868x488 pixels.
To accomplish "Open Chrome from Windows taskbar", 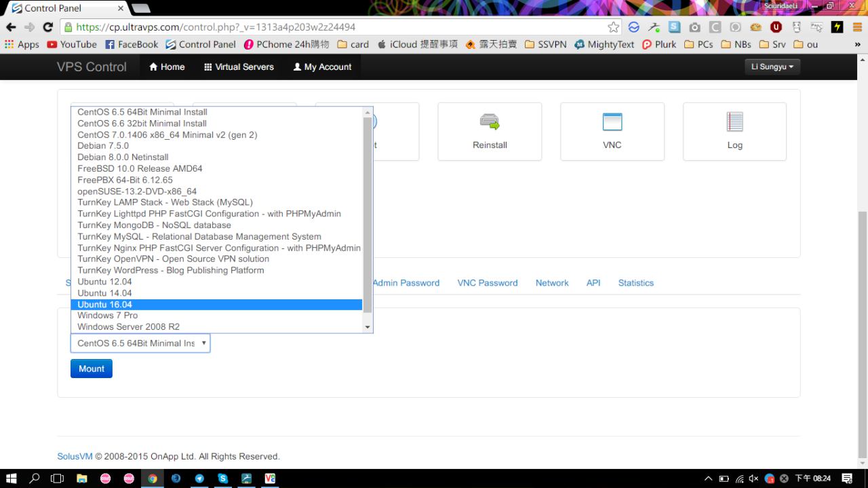I will pyautogui.click(x=153, y=478).
